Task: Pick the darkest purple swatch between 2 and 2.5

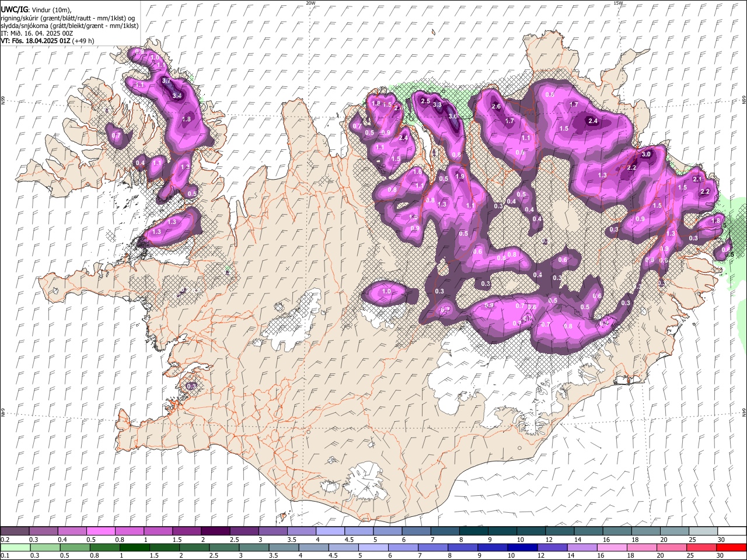Action: click(x=215, y=531)
